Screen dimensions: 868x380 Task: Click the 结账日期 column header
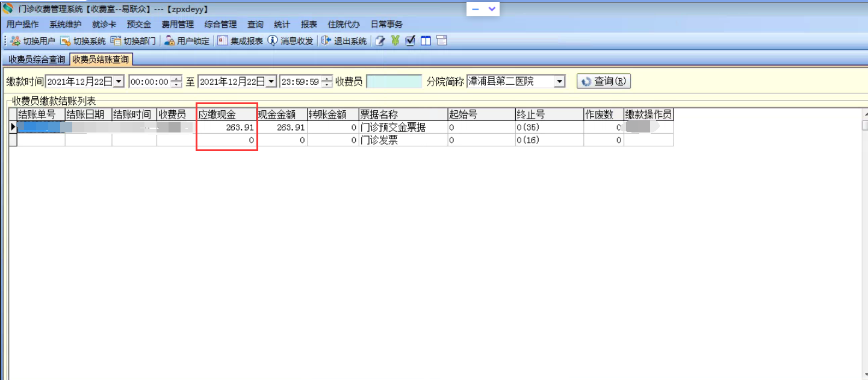point(88,114)
